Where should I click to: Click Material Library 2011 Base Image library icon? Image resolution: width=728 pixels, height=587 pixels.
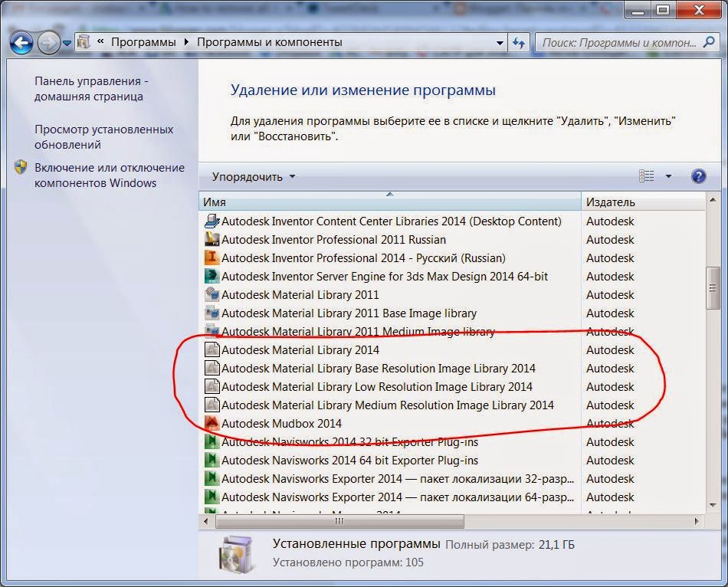pos(212,313)
